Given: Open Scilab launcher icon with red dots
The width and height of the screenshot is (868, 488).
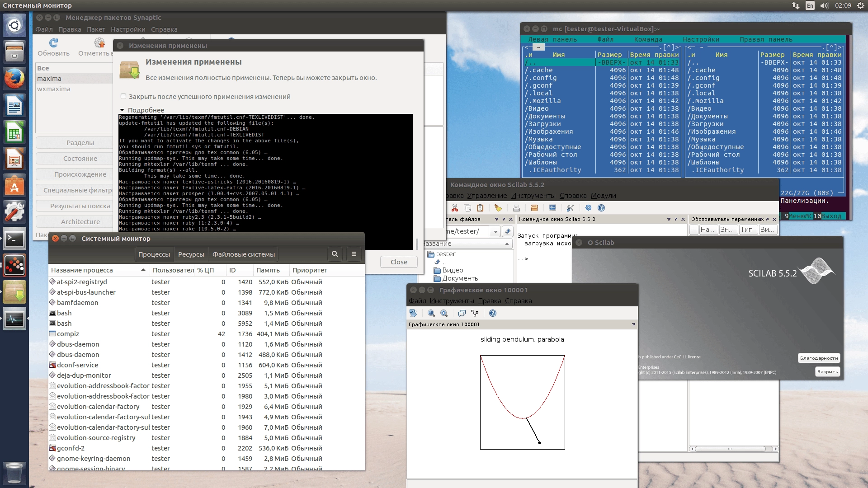Looking at the screenshot, I should click(x=14, y=265).
